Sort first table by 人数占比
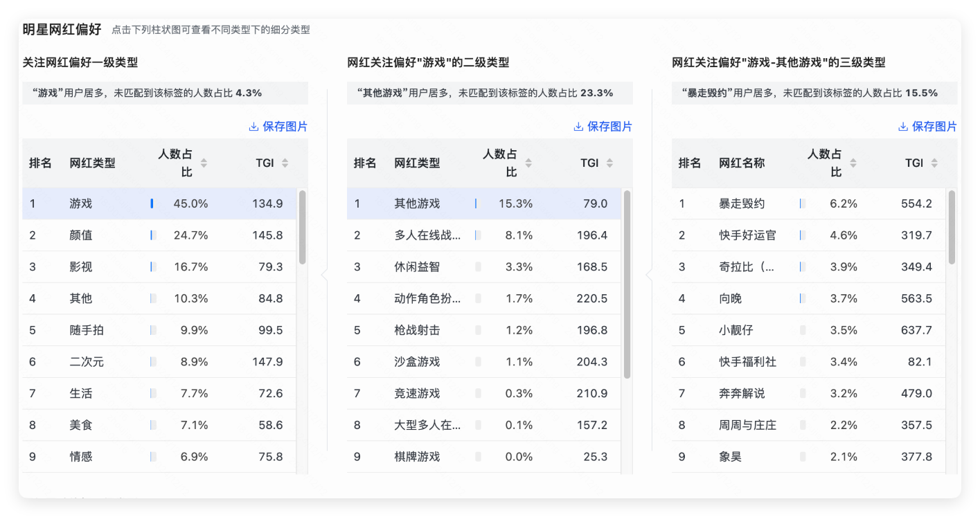Screen dimensions: 980x517 pyautogui.click(x=204, y=163)
